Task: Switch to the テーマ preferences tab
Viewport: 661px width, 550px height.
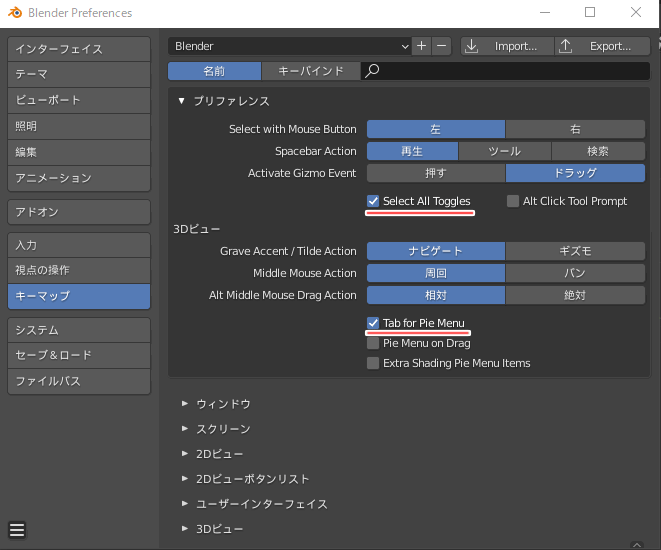Action: coord(79,74)
